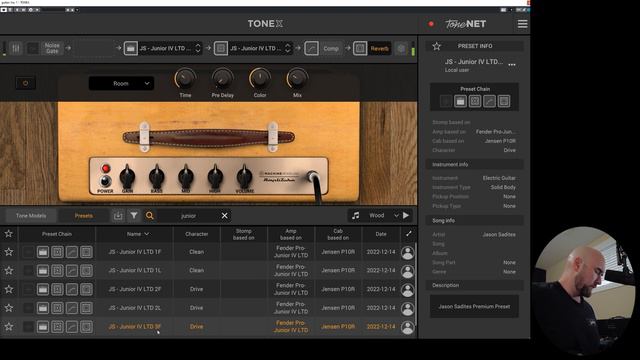
Task: Step through first JS - Junior IV LTD selector
Action: click(x=198, y=48)
